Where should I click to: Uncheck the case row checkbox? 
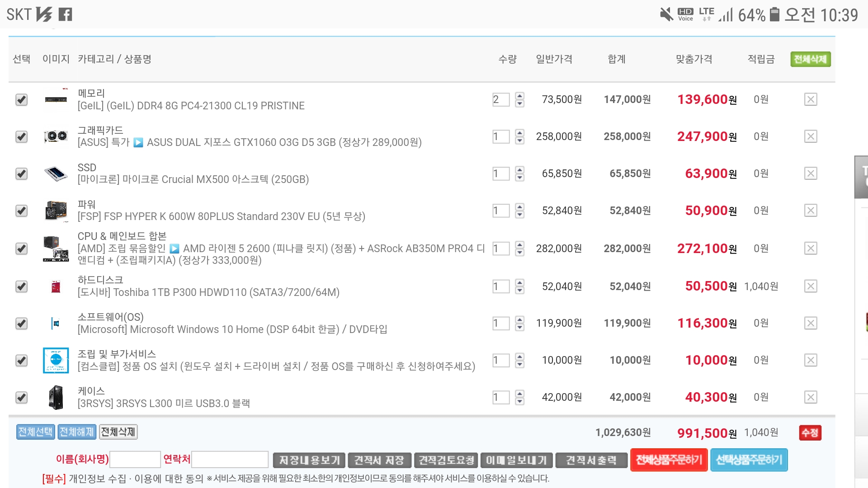(x=21, y=398)
